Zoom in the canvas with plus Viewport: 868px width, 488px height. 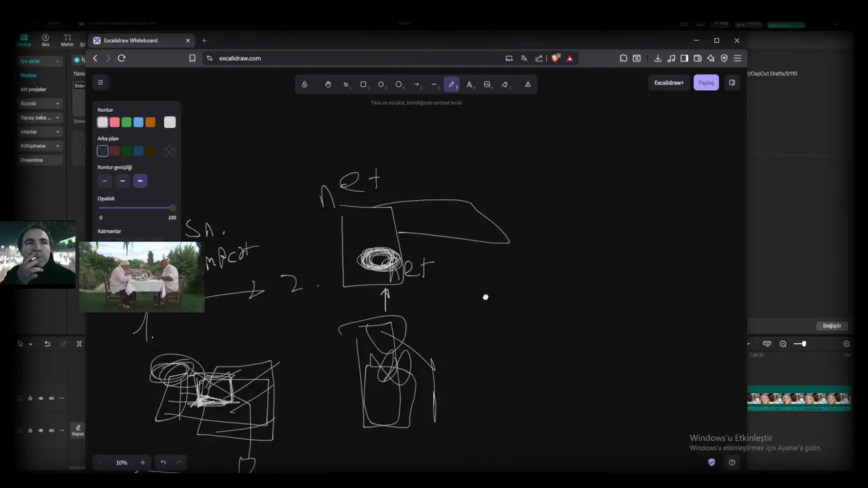[x=142, y=463]
